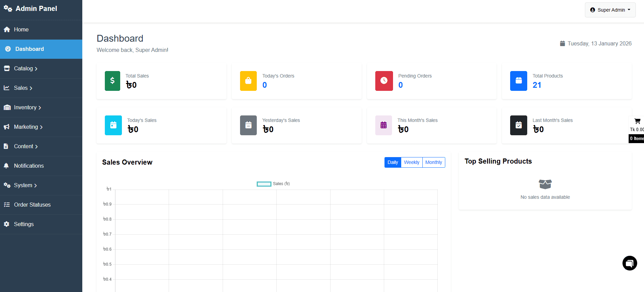
Task: Click the Catalog store icon
Action: point(7,68)
